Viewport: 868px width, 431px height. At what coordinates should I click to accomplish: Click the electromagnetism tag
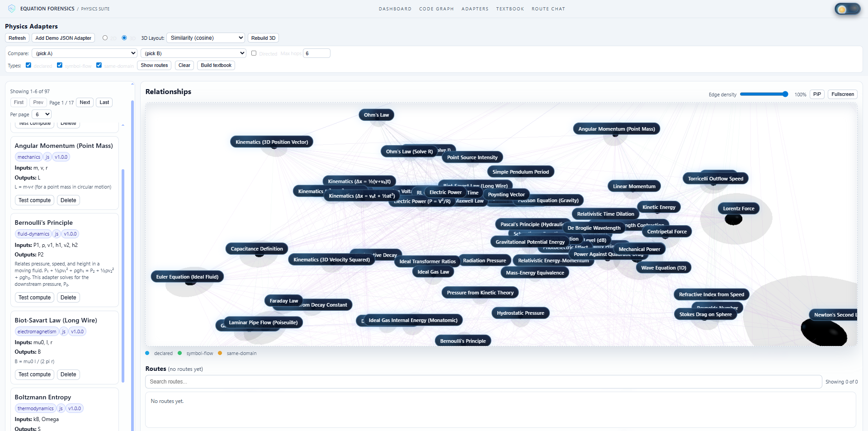[37, 332]
